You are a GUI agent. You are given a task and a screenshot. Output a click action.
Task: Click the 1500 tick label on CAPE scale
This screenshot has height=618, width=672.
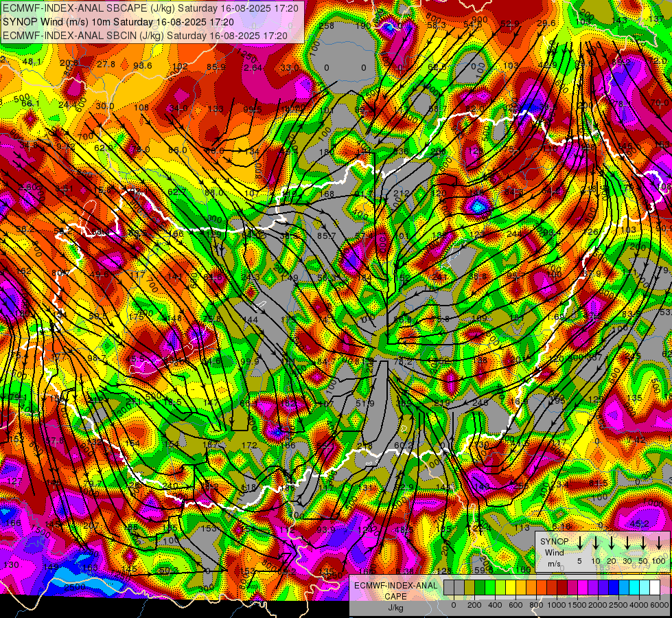coord(577,605)
